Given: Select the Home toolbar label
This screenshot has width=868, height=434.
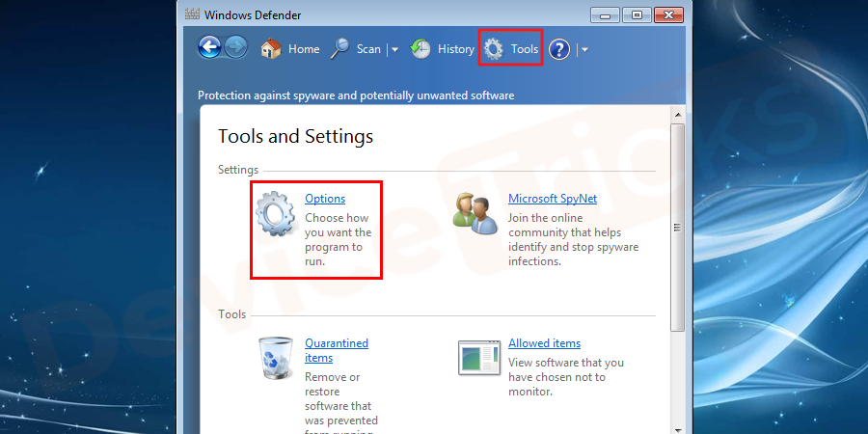Looking at the screenshot, I should click(304, 49).
